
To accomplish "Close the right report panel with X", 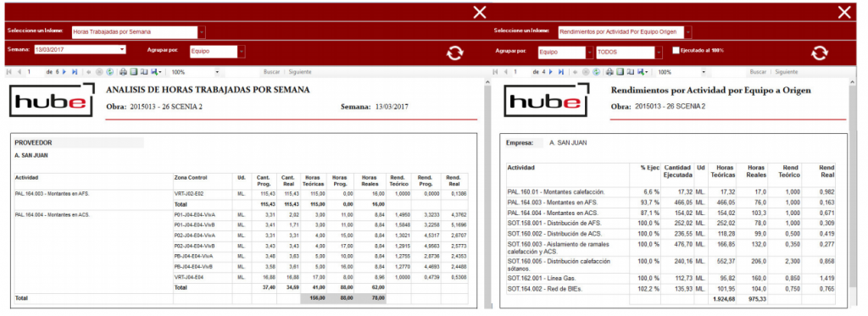I will tap(844, 12).
